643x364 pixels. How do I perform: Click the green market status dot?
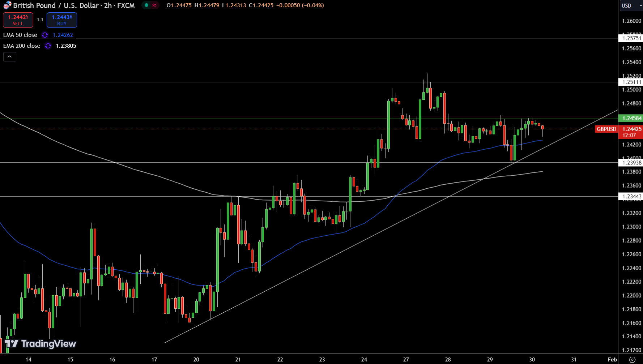[x=146, y=5]
